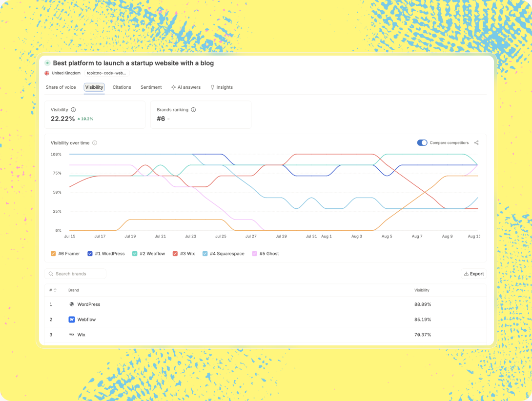The height and width of the screenshot is (401, 532).
Task: Click the United Kingdom country label
Action: [66, 73]
